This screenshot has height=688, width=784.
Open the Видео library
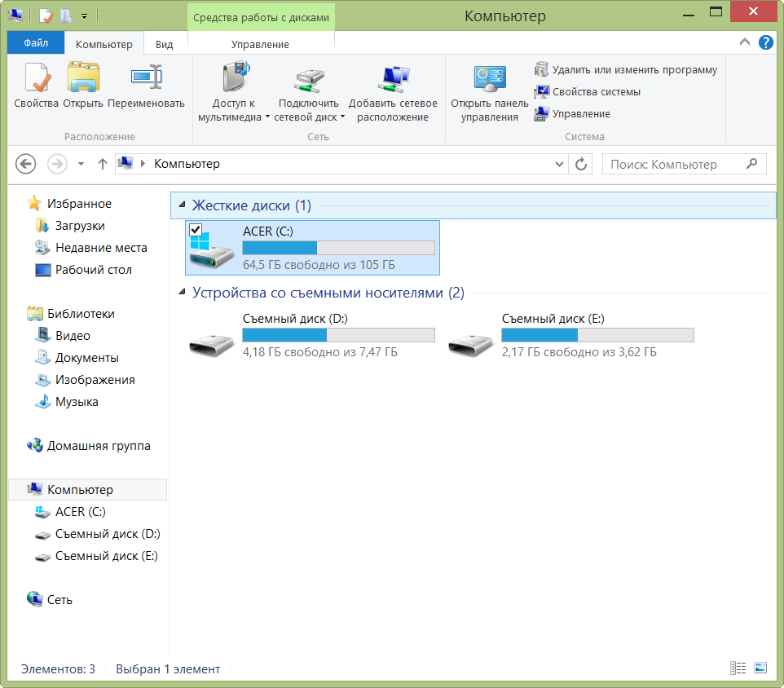click(63, 336)
